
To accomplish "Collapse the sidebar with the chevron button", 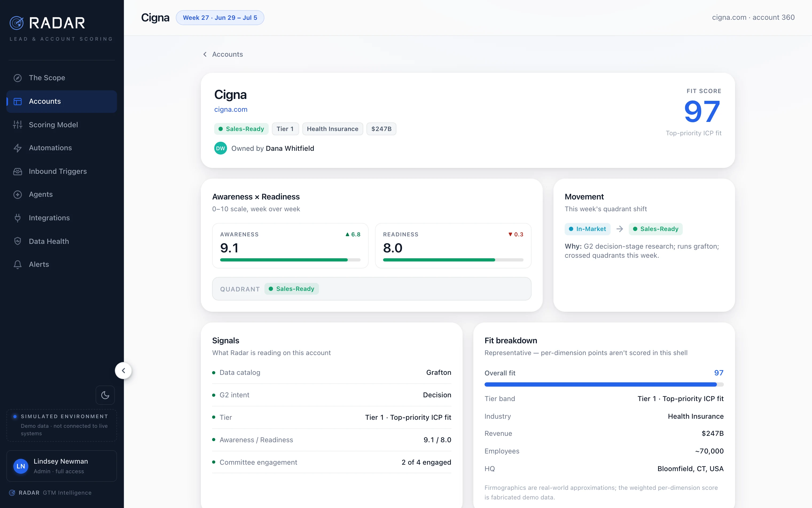I will 123,371.
